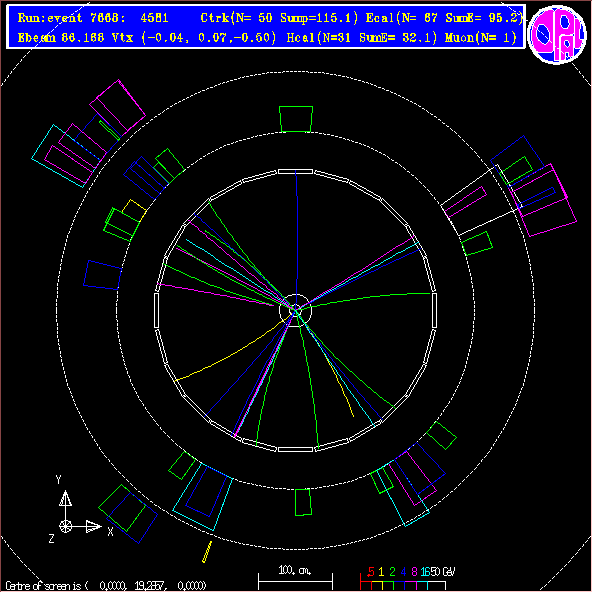
Task: Pick the magenta 8 GeV legend color
Action: pyautogui.click(x=410, y=585)
